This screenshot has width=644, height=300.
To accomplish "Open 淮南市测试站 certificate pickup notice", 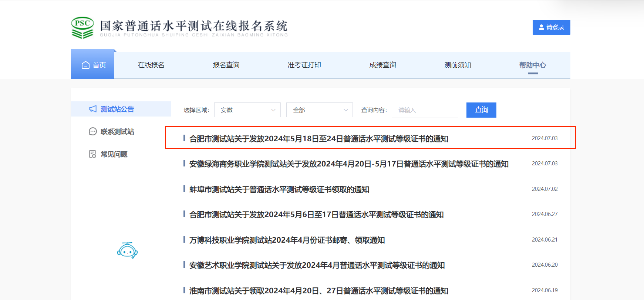I will [319, 291].
